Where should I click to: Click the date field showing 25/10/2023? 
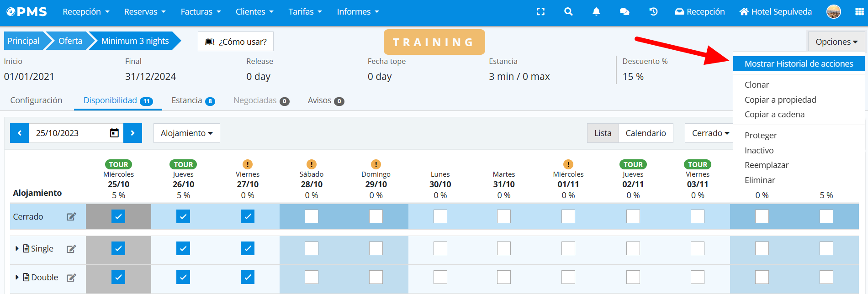click(x=69, y=133)
